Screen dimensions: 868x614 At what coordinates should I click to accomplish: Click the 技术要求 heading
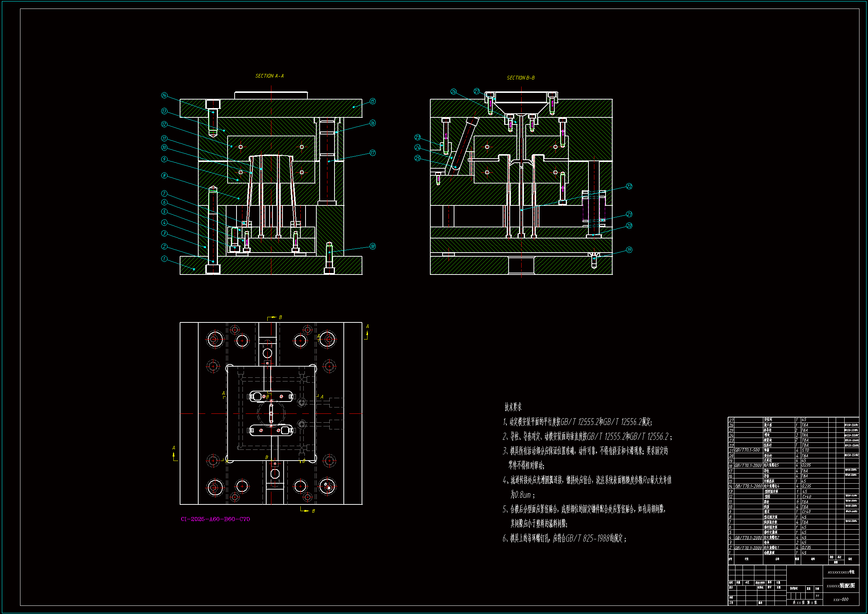click(x=513, y=407)
